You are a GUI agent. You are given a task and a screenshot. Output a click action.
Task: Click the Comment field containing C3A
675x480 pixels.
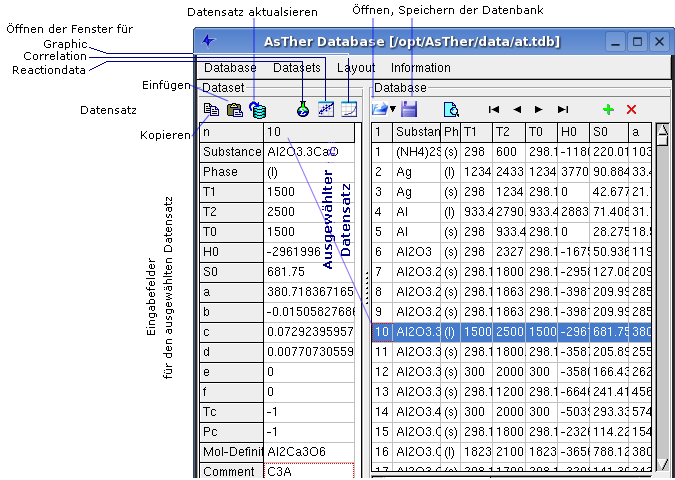pos(309,472)
